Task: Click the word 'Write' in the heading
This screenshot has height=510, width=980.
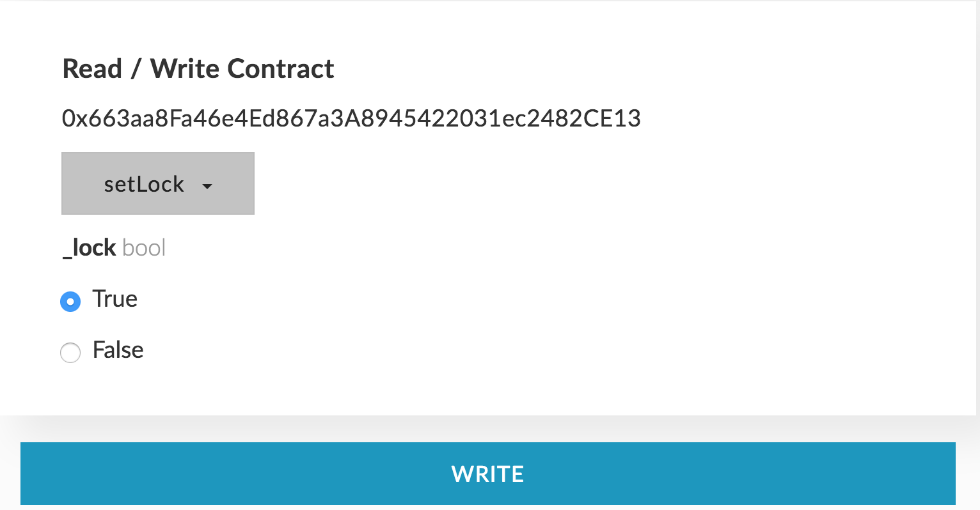Action: [185, 69]
